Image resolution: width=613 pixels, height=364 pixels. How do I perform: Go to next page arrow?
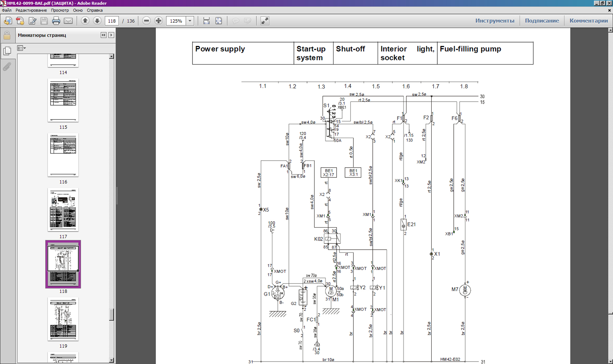[97, 21]
